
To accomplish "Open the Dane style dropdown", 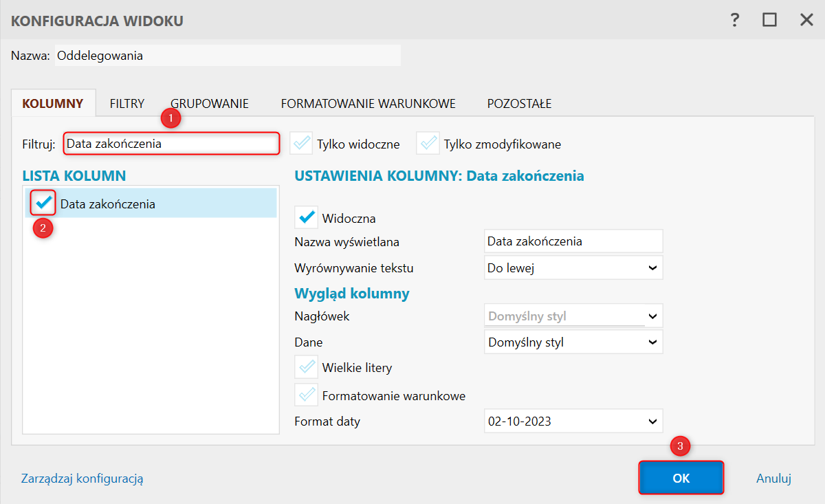I will [573, 342].
